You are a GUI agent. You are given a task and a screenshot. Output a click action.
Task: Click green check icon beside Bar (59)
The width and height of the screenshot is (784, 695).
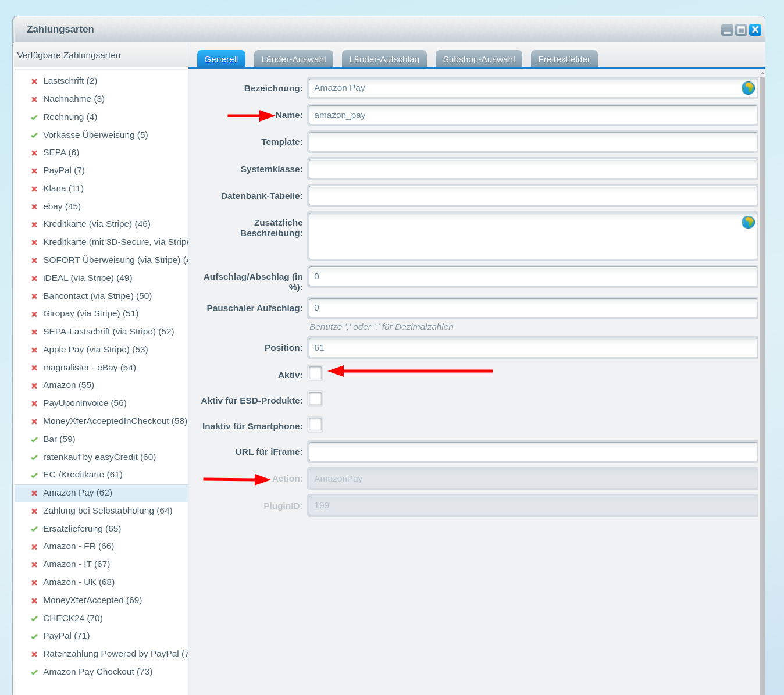pyautogui.click(x=34, y=440)
